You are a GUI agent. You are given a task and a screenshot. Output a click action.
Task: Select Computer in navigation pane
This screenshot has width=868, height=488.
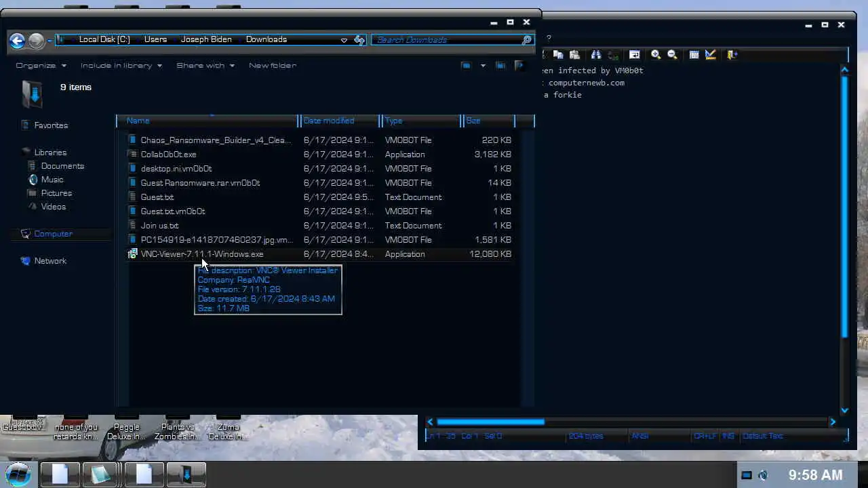coord(53,234)
